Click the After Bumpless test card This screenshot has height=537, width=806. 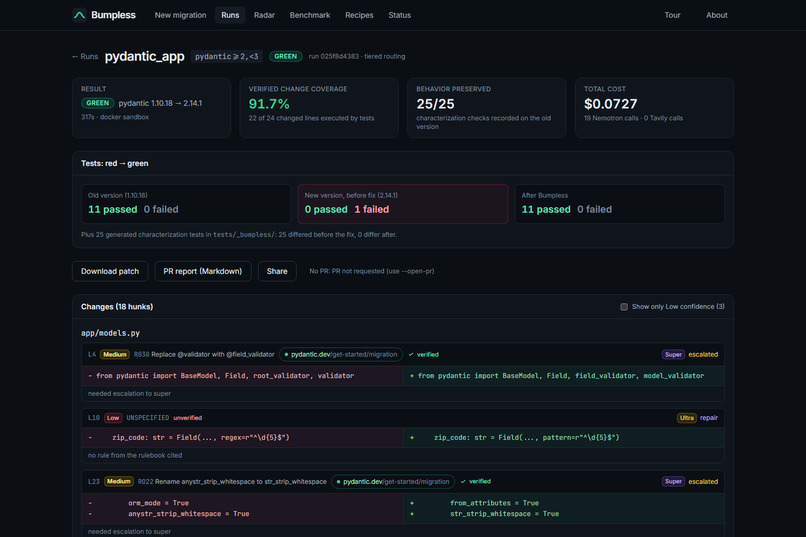(x=620, y=204)
